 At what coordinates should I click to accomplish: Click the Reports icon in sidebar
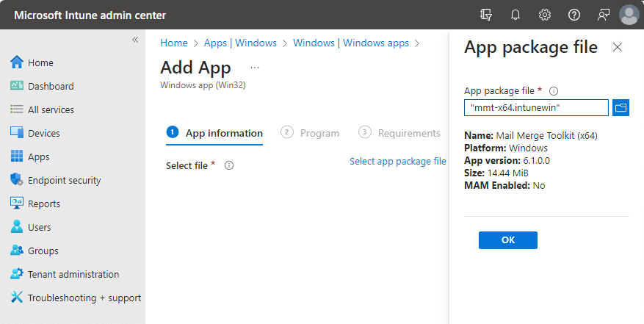(17, 203)
